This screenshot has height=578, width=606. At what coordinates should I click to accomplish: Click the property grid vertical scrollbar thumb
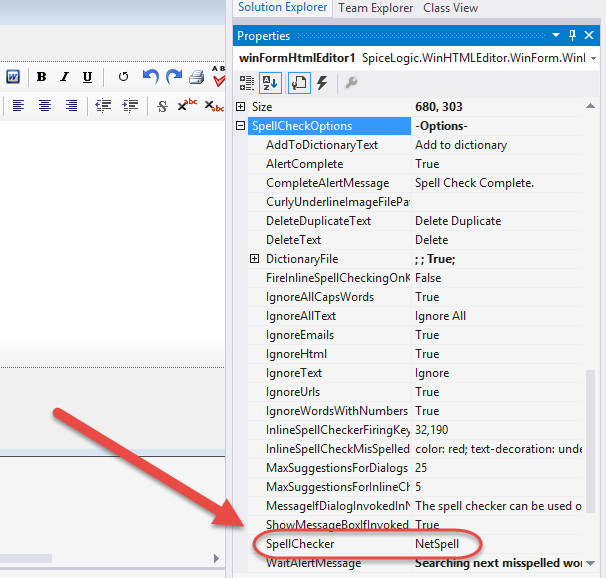tap(590, 441)
